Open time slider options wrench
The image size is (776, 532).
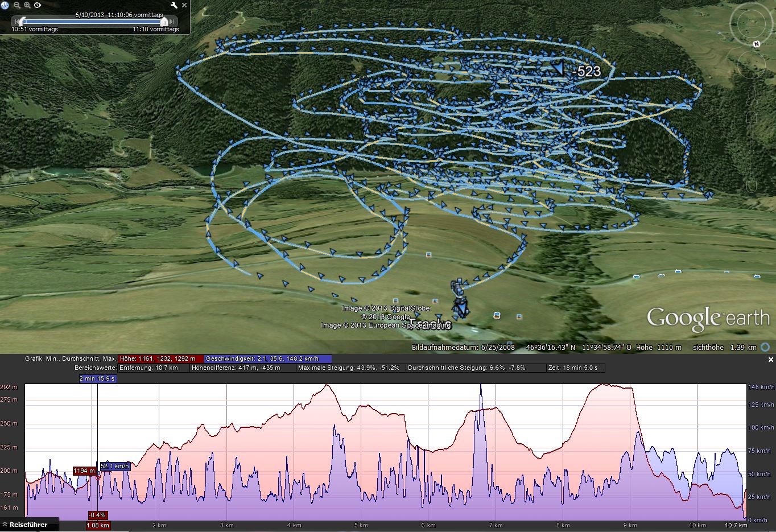(174, 5)
